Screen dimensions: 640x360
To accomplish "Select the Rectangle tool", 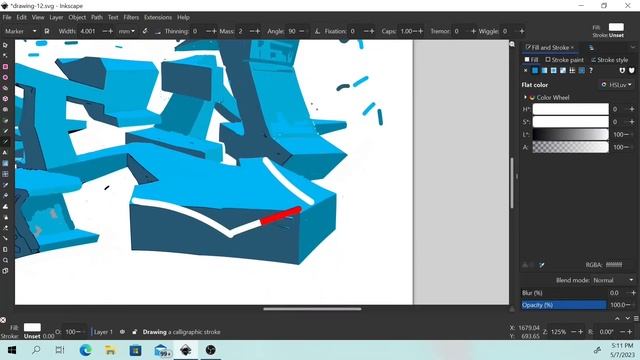I will click(x=5, y=67).
